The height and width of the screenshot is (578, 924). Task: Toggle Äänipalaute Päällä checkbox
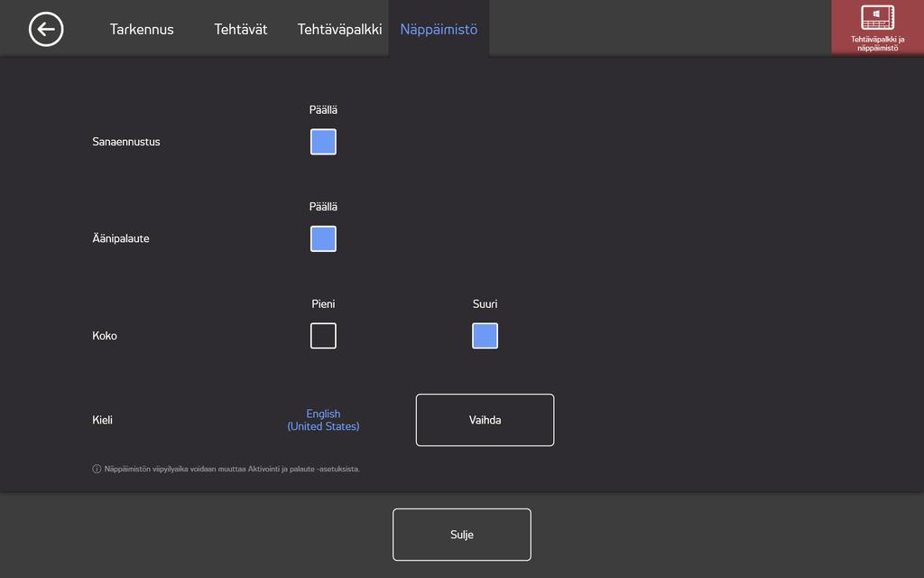point(324,238)
